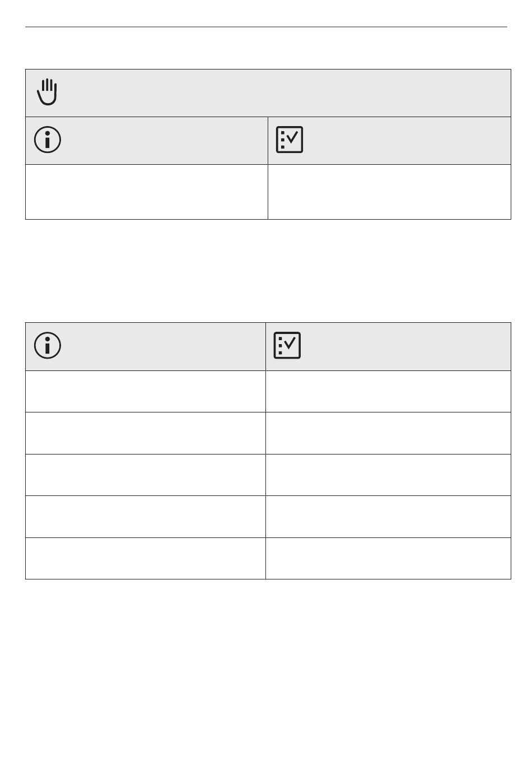Select the empty right cell of the upper table

[389, 192]
